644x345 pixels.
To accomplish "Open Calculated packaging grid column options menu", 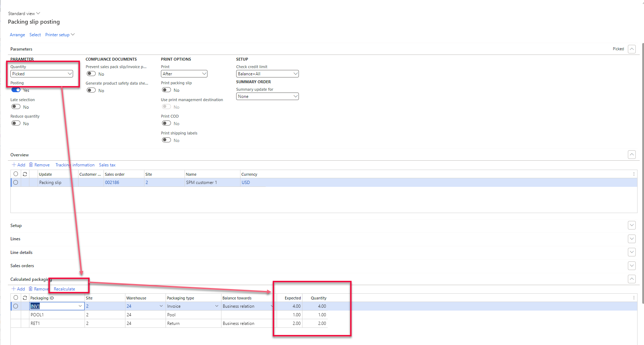I will pyautogui.click(x=634, y=298).
